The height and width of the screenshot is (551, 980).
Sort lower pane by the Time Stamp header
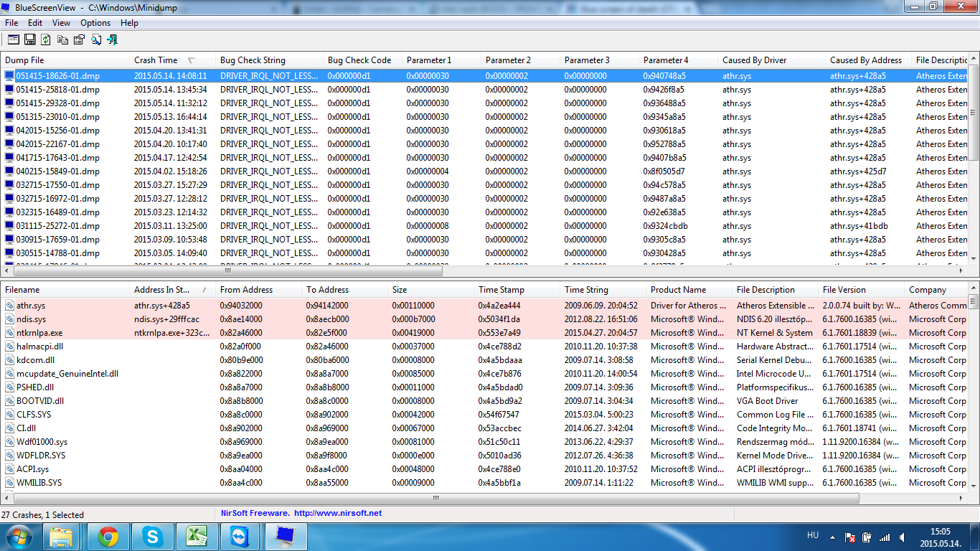pyautogui.click(x=517, y=290)
